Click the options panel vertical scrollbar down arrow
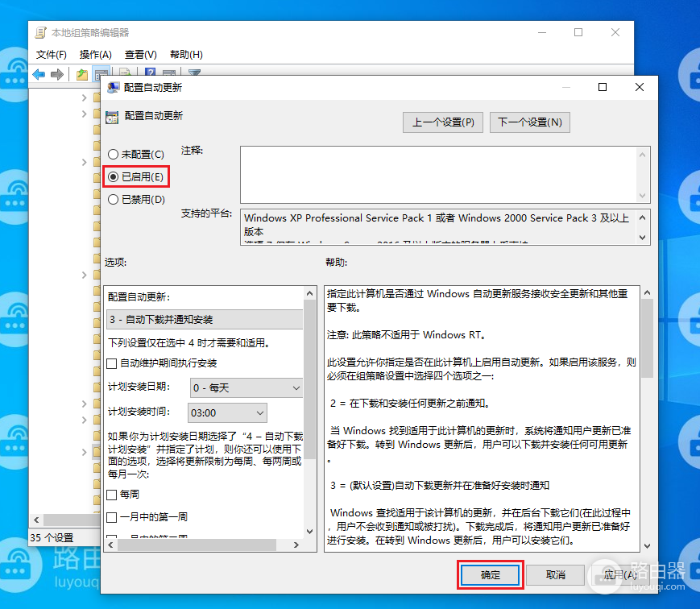This screenshot has width=700, height=609. (309, 532)
